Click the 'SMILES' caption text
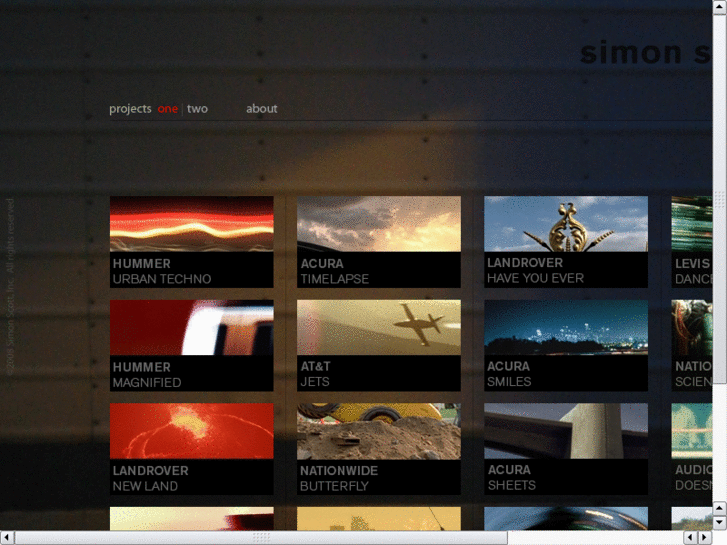This screenshot has height=545, width=727. coord(509,382)
